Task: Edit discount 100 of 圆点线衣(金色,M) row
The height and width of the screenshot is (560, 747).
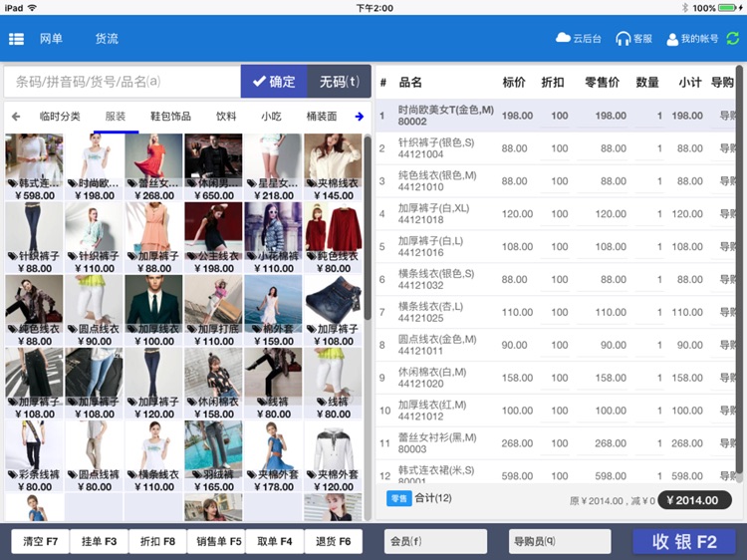Action: [555, 345]
